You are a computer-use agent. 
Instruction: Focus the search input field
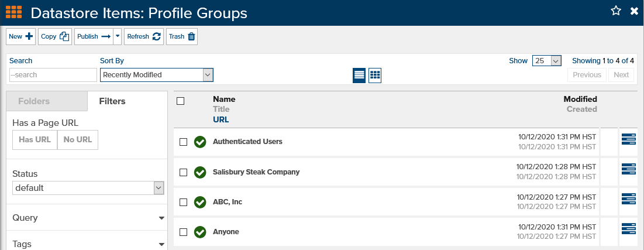pos(53,75)
